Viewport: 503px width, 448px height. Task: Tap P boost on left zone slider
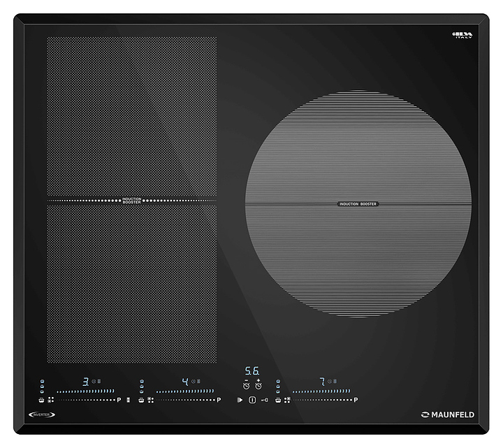coord(119,400)
